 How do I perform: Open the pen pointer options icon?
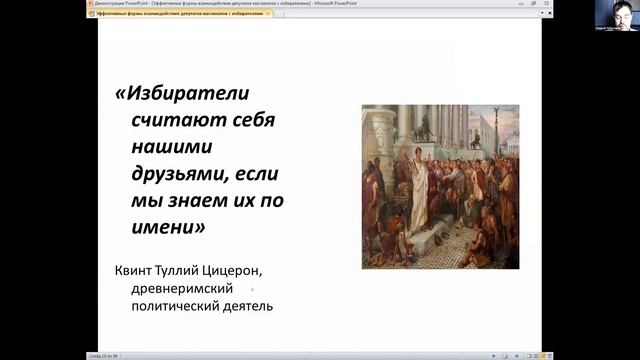pos(505,356)
